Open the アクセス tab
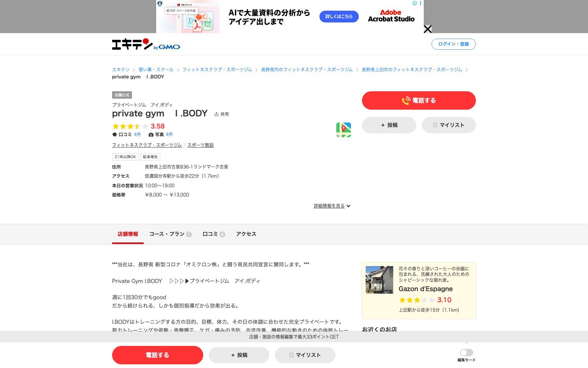This screenshot has height=368, width=588. 246,234
